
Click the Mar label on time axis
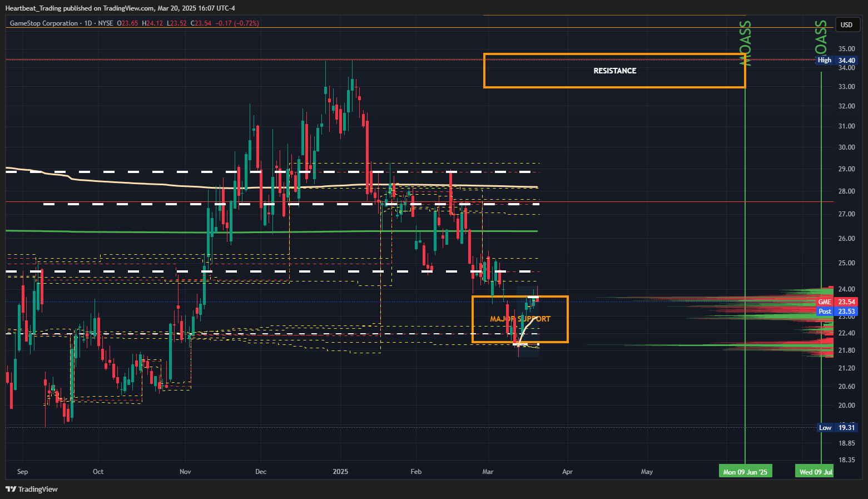coord(488,472)
